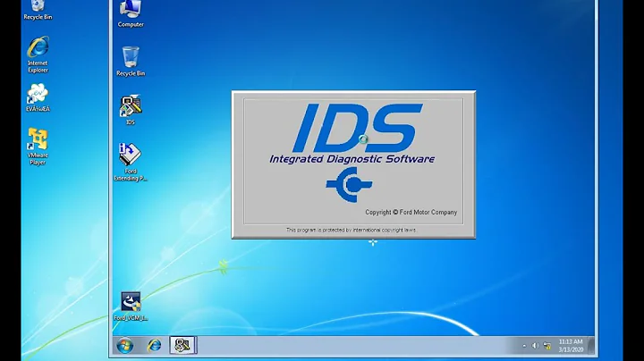This screenshot has height=361, width=644.
Task: Open the Ford_VCM desktop shortcut
Action: 131,306
